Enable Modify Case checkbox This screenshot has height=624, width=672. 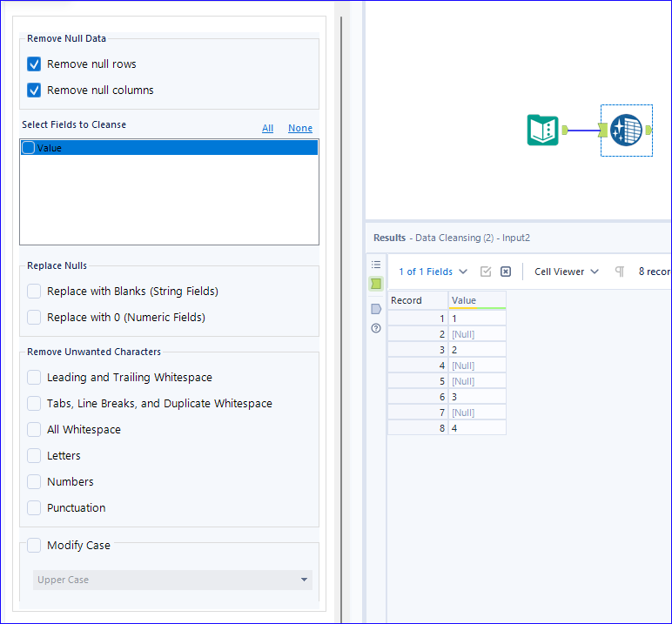[x=34, y=545]
